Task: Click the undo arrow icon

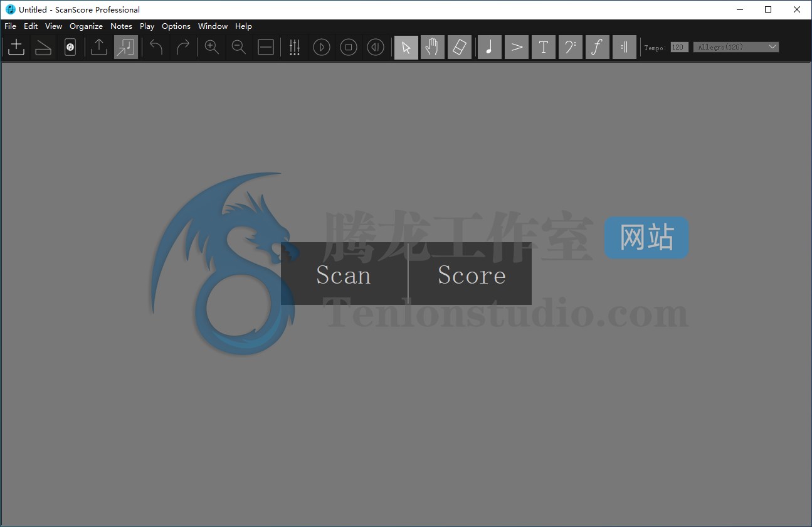Action: pyautogui.click(x=156, y=48)
